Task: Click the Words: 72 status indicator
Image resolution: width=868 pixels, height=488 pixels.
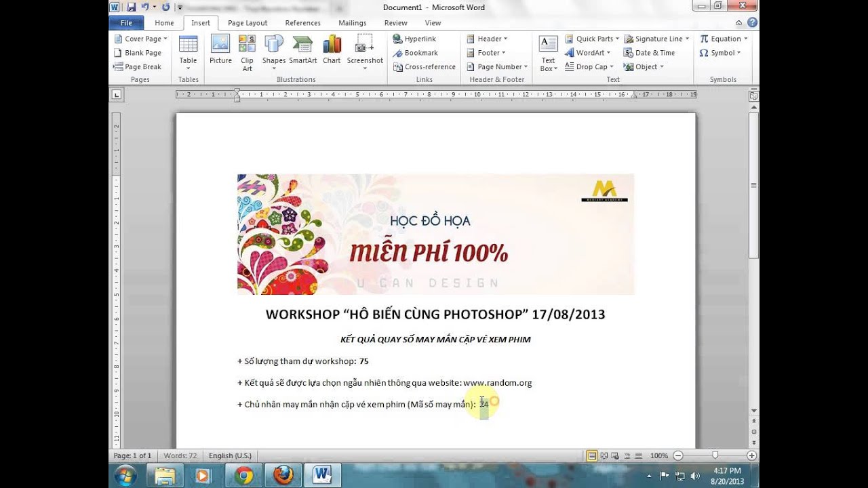Action: tap(180, 456)
